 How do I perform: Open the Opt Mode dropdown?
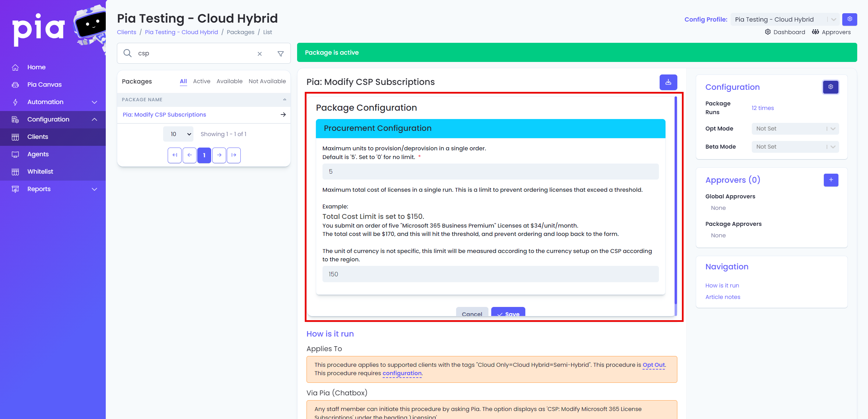click(x=795, y=129)
